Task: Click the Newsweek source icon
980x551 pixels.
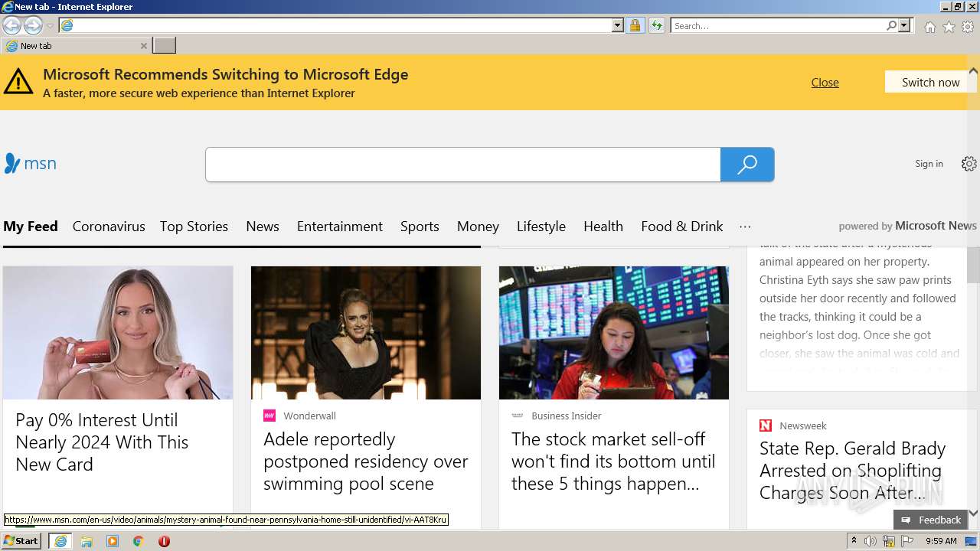Action: click(x=766, y=425)
